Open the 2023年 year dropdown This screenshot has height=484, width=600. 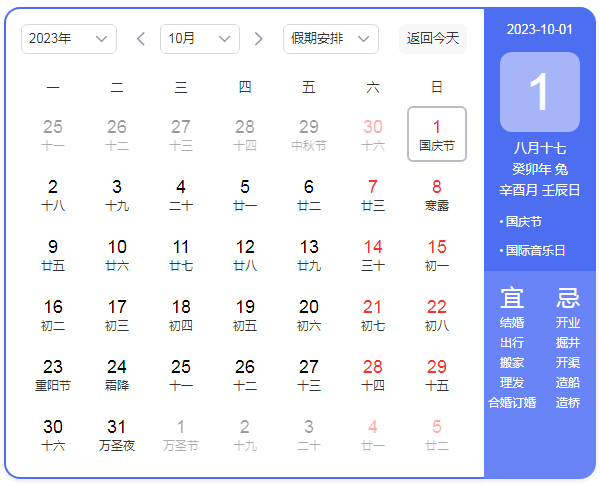[68, 39]
